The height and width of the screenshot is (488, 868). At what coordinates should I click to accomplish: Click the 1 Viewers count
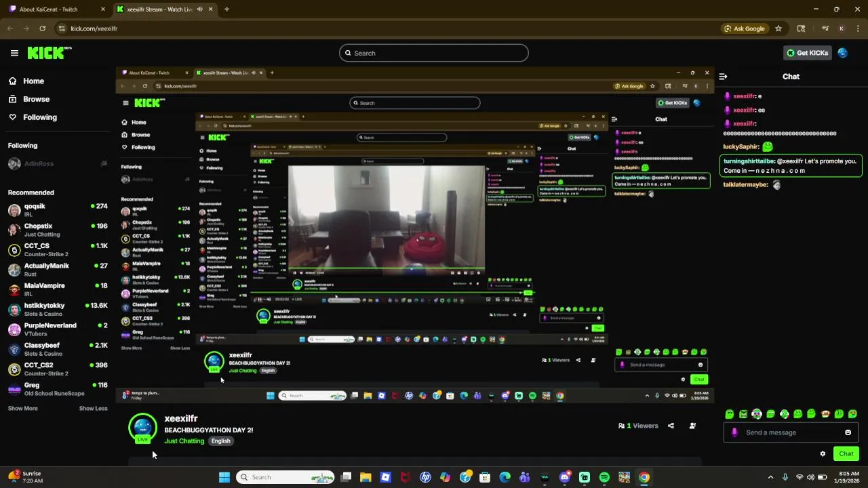[x=638, y=426]
